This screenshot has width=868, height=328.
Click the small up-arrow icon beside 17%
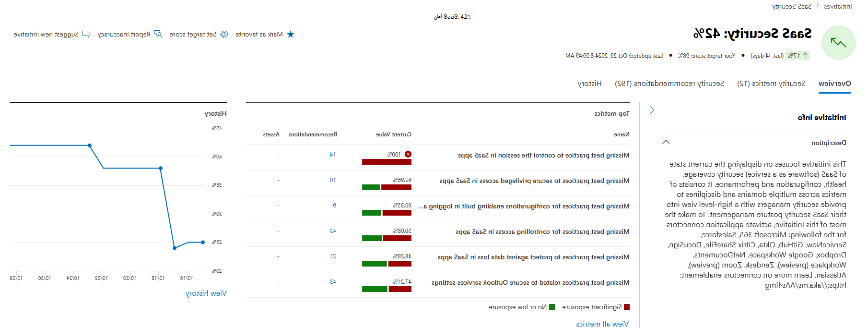coord(805,56)
